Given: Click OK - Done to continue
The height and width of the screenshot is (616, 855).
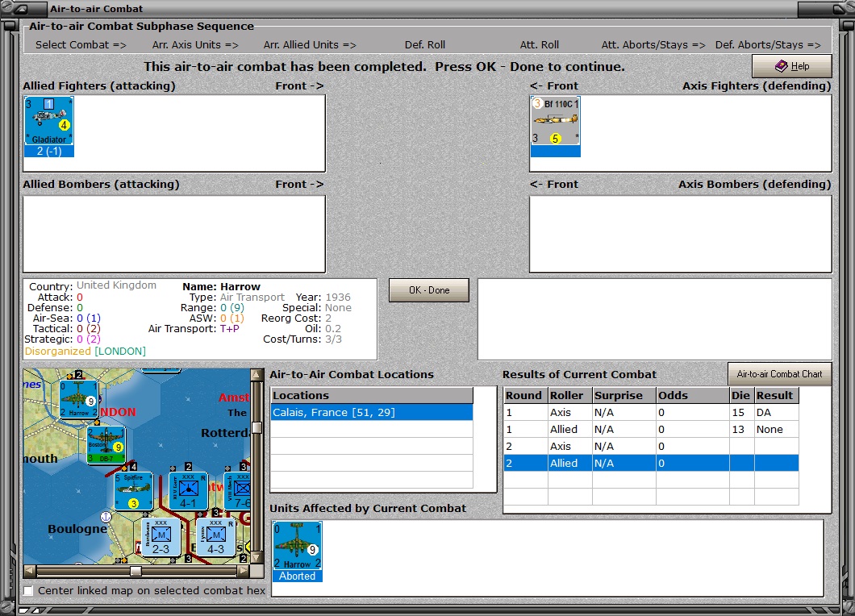Looking at the screenshot, I should [x=429, y=290].
